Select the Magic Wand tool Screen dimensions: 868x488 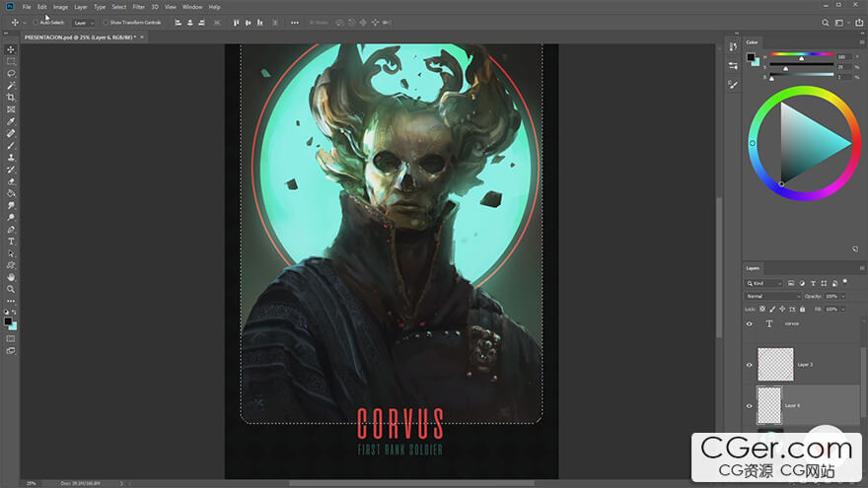tap(11, 86)
